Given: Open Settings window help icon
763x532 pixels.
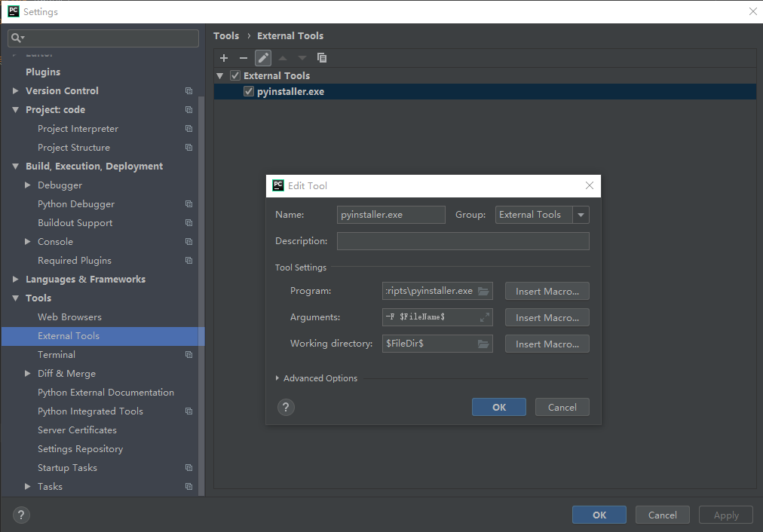Looking at the screenshot, I should [21, 515].
